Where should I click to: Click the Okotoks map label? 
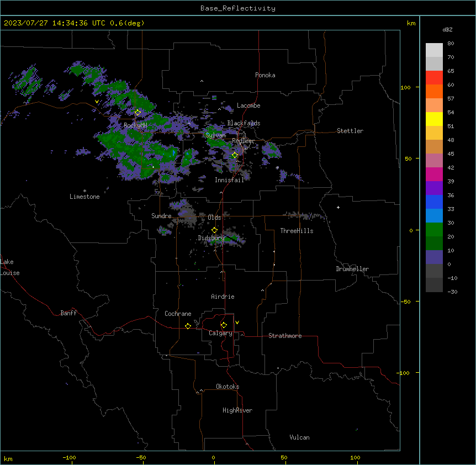pyautogui.click(x=228, y=387)
